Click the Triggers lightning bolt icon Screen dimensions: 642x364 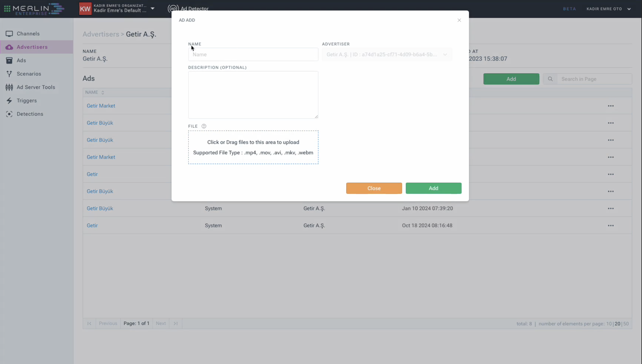pos(9,100)
